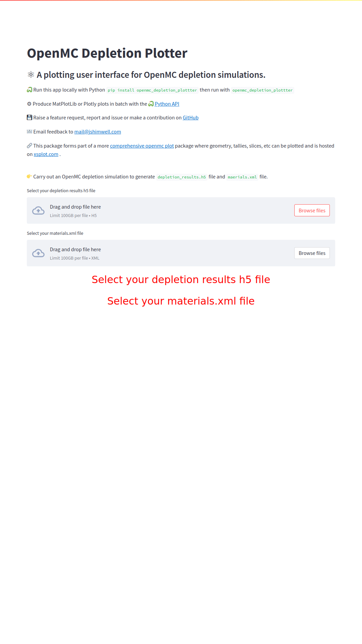Click the cloud upload icon for XML file
This screenshot has width=362, height=644.
click(38, 253)
